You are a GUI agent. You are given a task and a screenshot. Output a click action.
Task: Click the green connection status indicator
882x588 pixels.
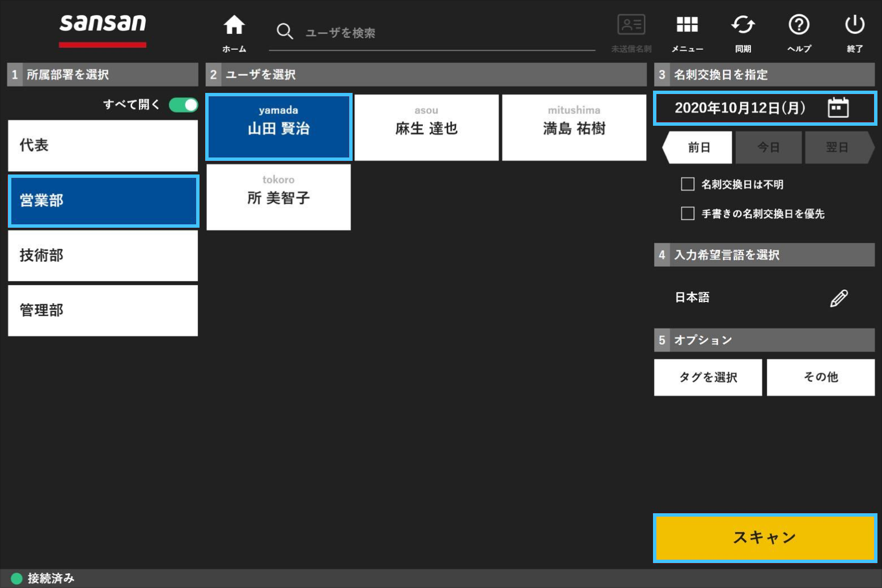(16, 578)
